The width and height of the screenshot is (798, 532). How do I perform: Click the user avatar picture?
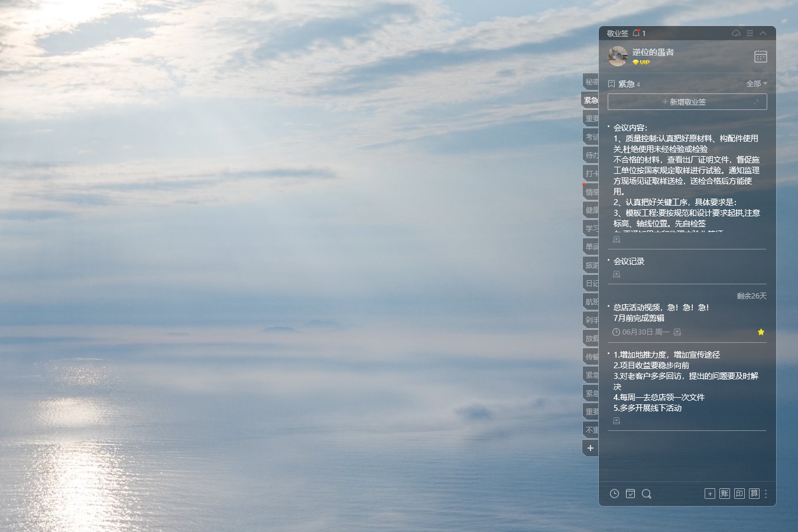618,56
